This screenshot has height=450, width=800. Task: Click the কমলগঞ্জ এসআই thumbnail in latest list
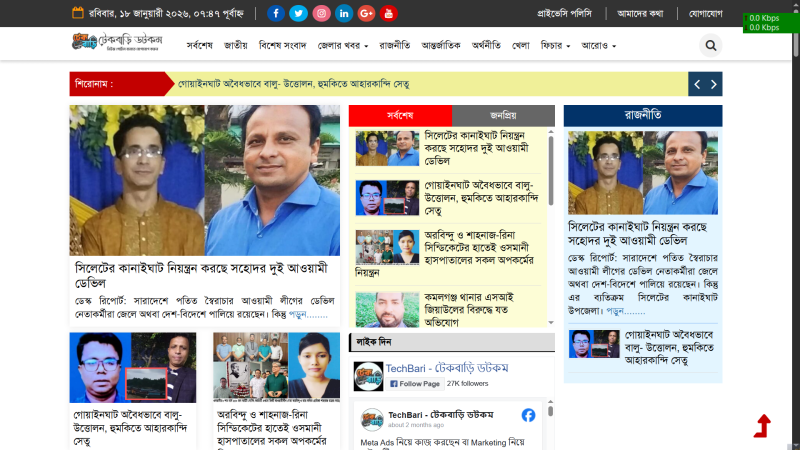click(387, 310)
